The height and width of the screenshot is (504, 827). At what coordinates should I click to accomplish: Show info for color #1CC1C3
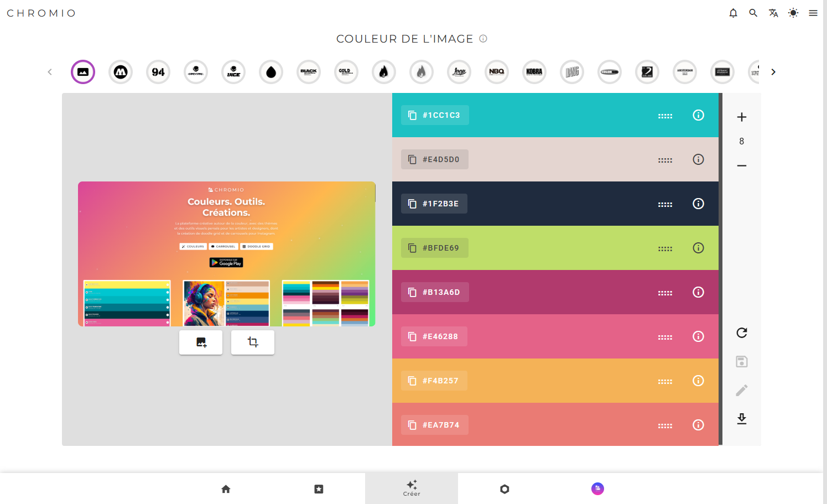click(x=699, y=115)
